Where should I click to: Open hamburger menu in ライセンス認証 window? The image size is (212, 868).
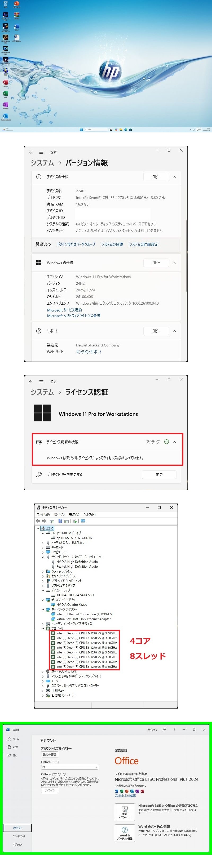click(x=41, y=382)
